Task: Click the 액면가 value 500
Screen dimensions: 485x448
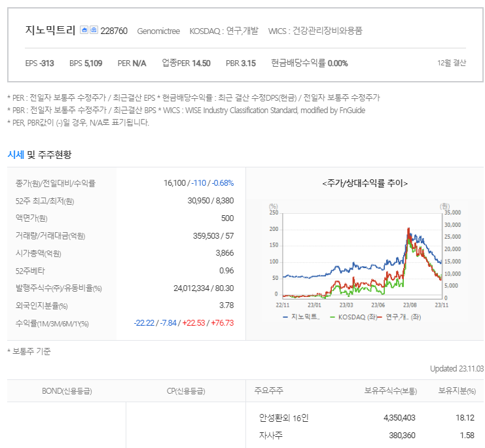Action: 227,218
